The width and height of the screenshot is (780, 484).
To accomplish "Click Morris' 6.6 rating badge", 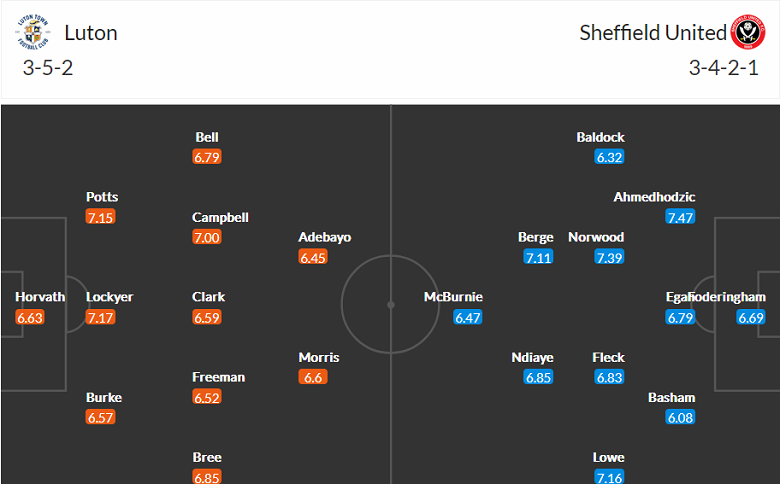I will point(313,378).
